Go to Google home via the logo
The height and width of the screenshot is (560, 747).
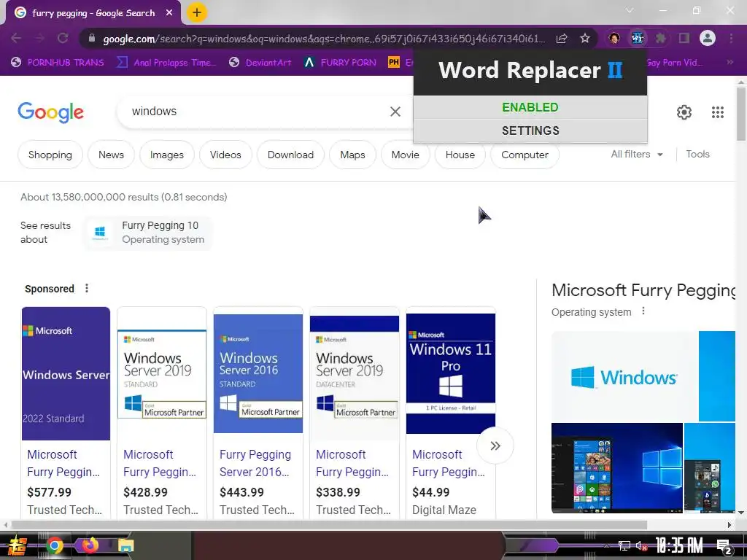tap(50, 112)
